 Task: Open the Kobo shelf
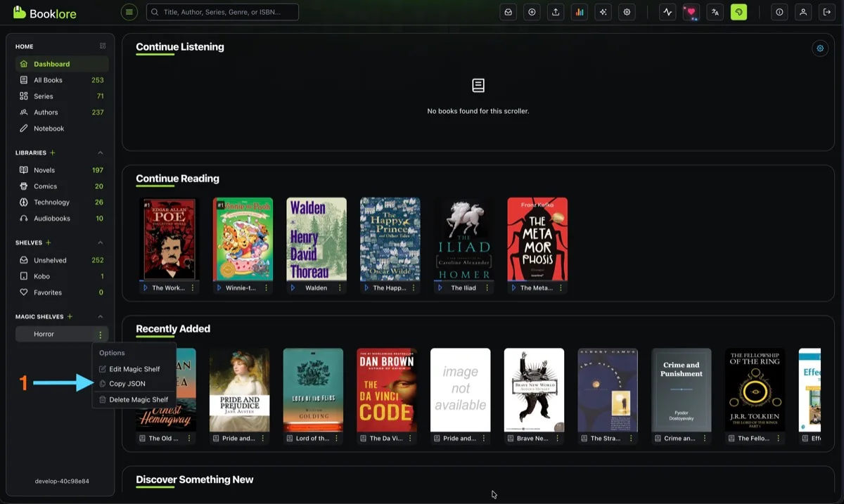[60, 276]
